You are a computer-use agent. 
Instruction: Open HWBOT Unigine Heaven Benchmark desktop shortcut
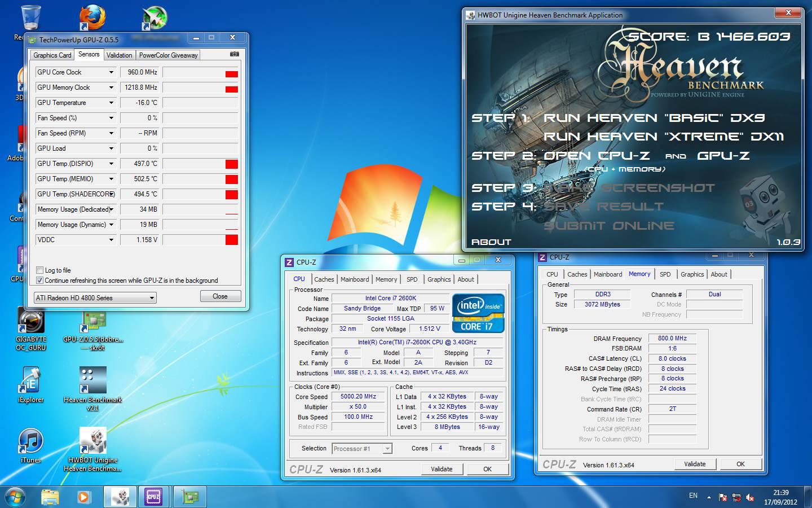(x=92, y=450)
